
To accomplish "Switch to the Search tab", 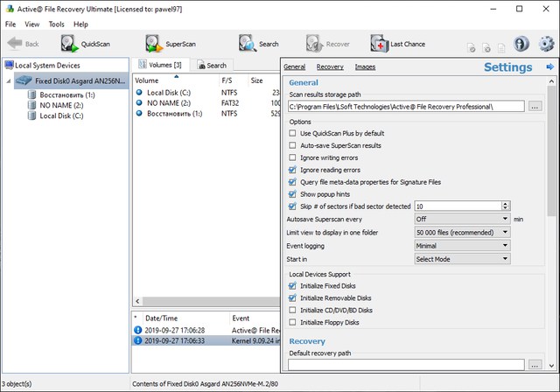I will click(211, 66).
